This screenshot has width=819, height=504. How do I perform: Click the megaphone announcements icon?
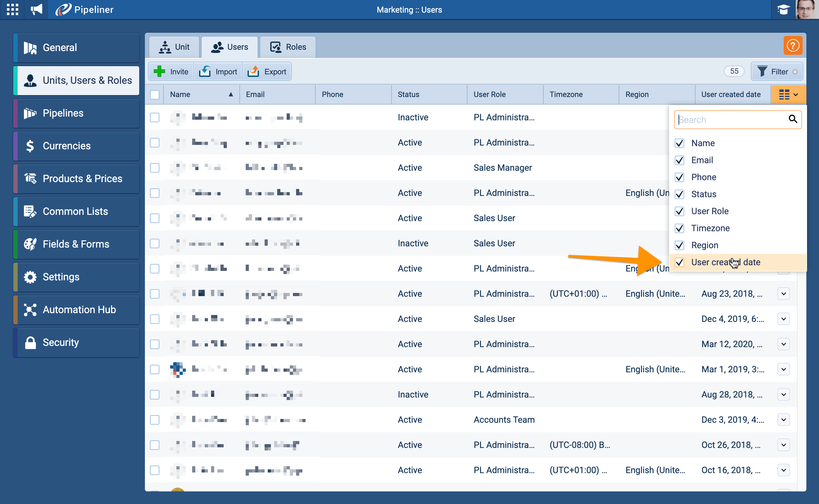tap(36, 9)
